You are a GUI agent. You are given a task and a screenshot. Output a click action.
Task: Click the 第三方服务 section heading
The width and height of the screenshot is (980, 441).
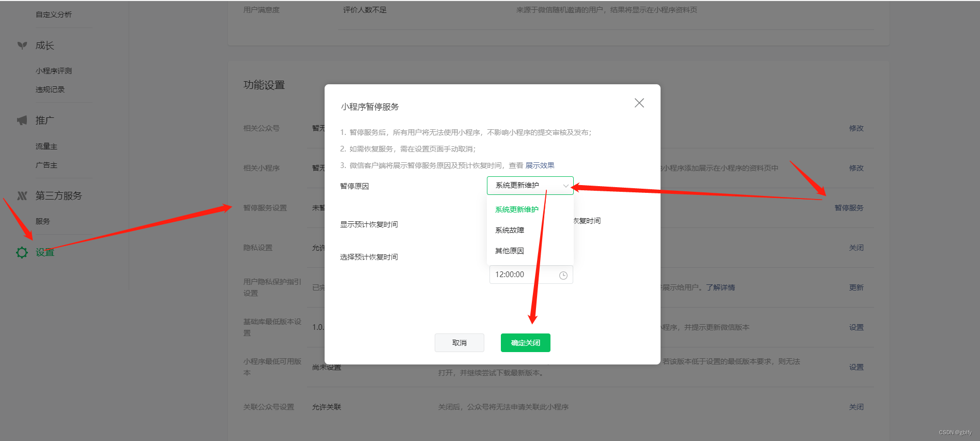tap(59, 196)
